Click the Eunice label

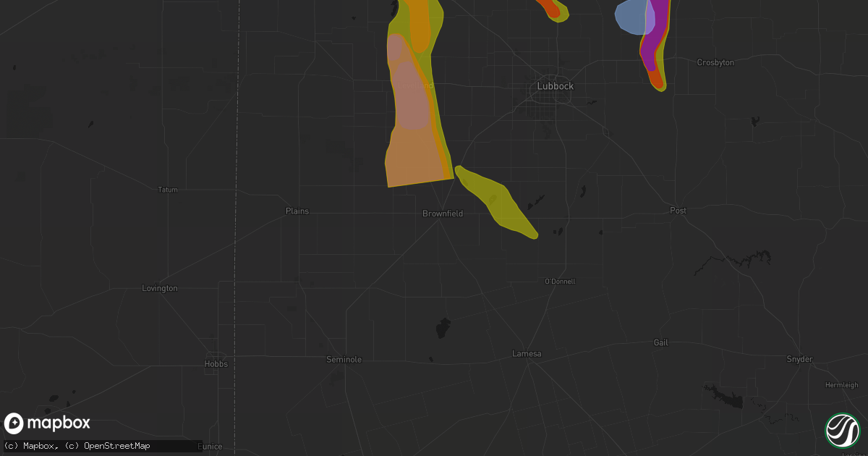tap(210, 446)
